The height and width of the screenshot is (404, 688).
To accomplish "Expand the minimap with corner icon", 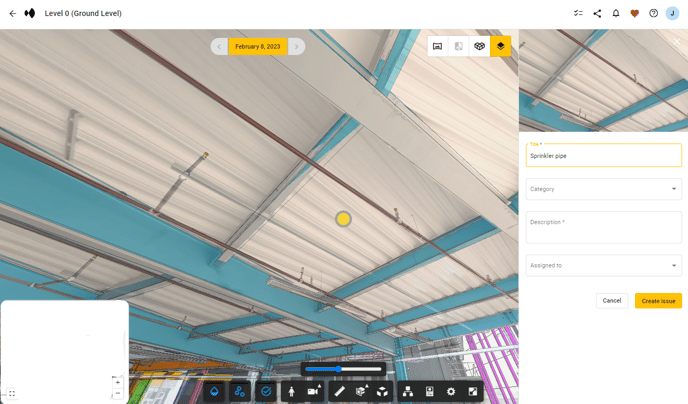I will [x=12, y=393].
